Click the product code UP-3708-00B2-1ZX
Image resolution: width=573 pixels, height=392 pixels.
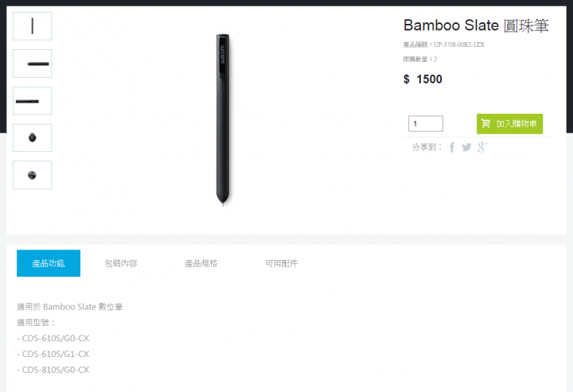tap(459, 45)
